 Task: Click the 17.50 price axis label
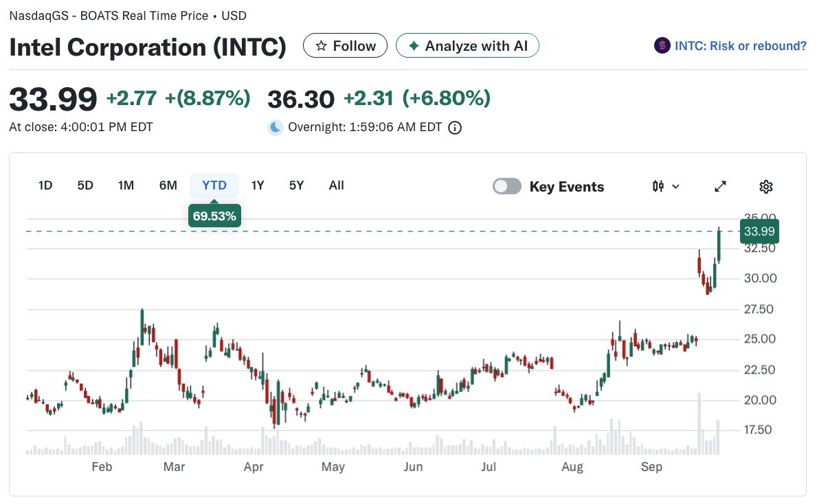tap(758, 430)
